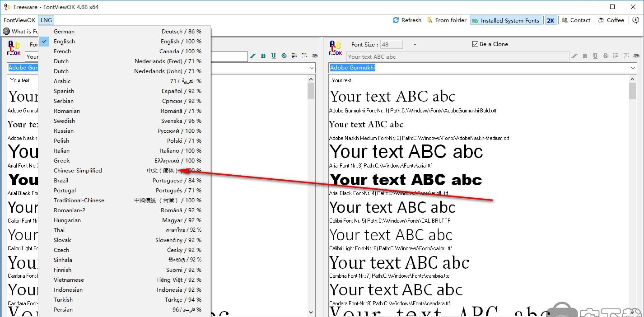Screen dimensions: 644x317
Task: Select Italian (Italiano) language
Action: (x=125, y=151)
